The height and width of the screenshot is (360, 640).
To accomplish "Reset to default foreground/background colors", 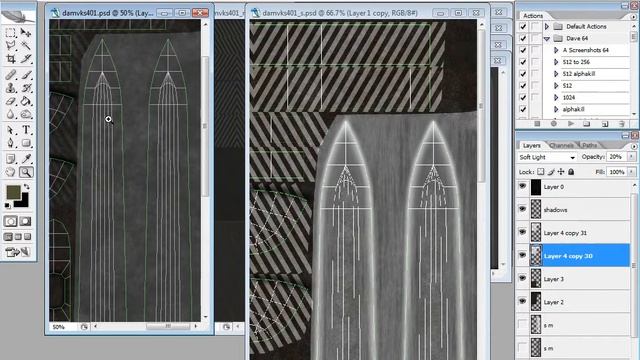I will pos(8,205).
